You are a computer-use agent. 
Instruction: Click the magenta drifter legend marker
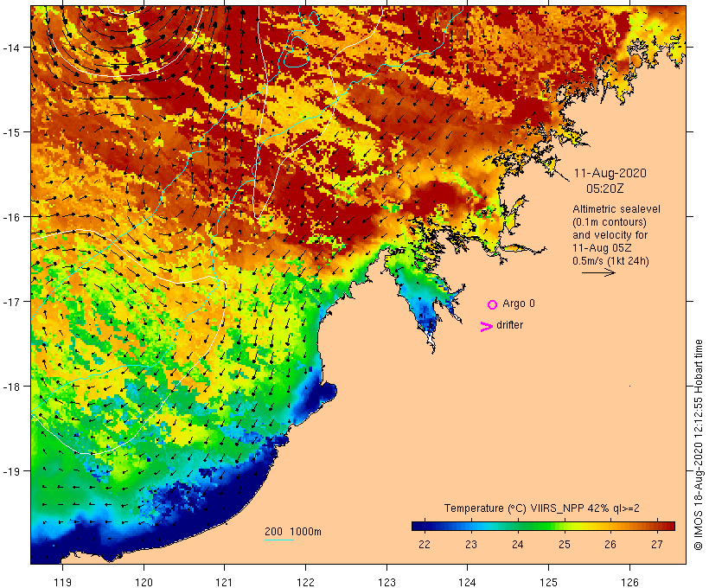[x=487, y=327]
